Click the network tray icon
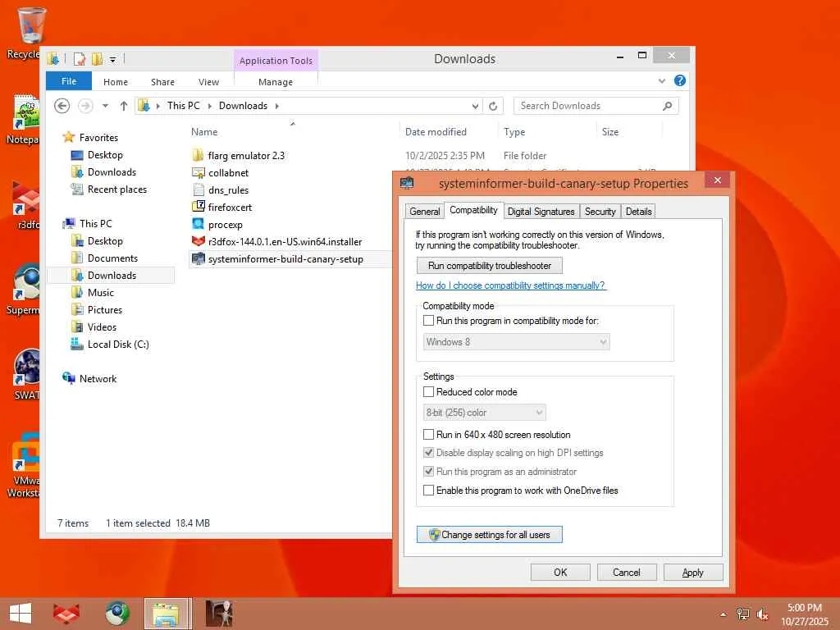Image resolution: width=840 pixels, height=630 pixels. [743, 614]
